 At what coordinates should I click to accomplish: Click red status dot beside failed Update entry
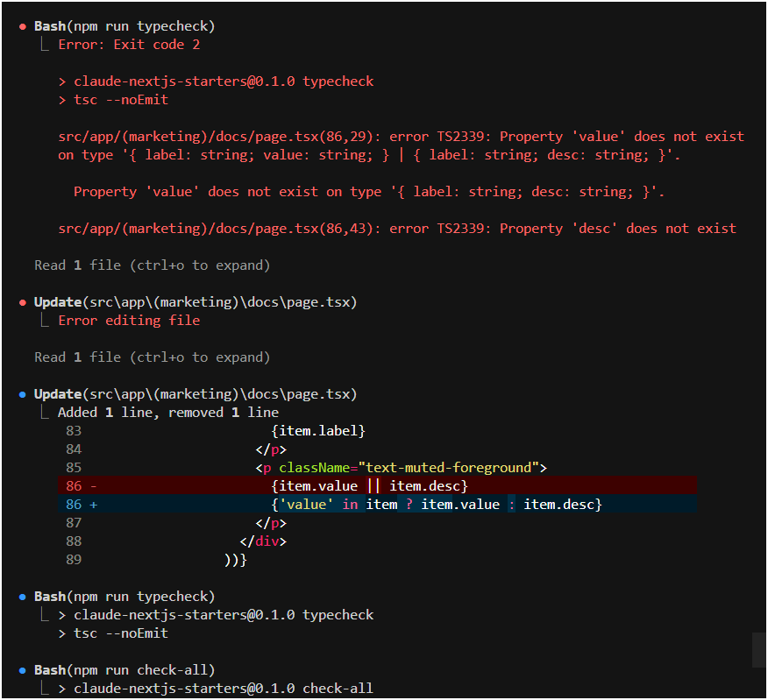coord(21,302)
